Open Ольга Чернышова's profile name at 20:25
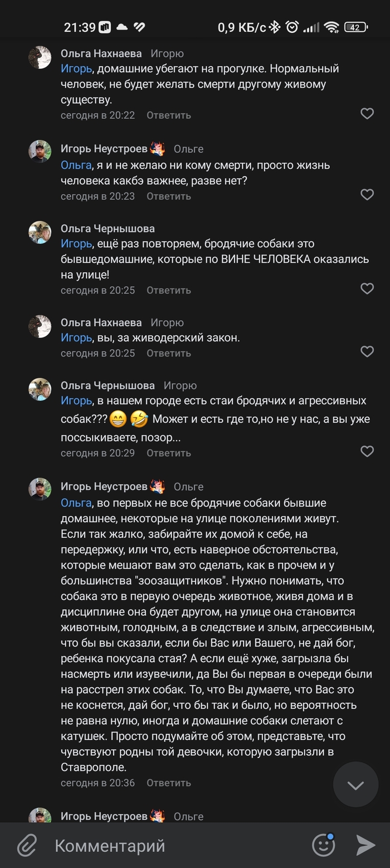Image resolution: width=390 pixels, height=868 pixels. [x=108, y=228]
